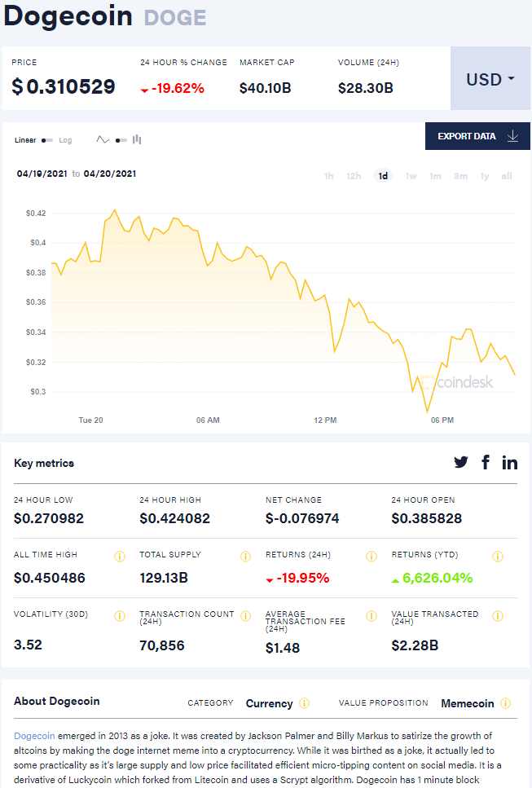
Task: Click info icon beside Memecoin value proposition
Action: (x=506, y=703)
